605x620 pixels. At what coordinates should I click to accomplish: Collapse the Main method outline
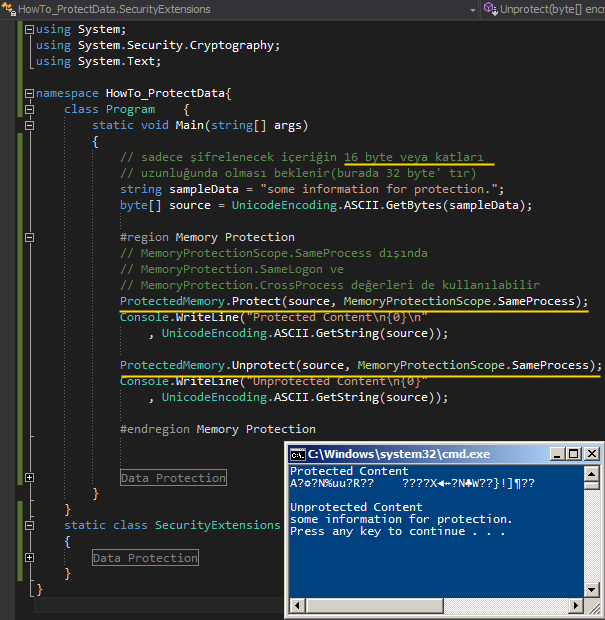[28, 126]
